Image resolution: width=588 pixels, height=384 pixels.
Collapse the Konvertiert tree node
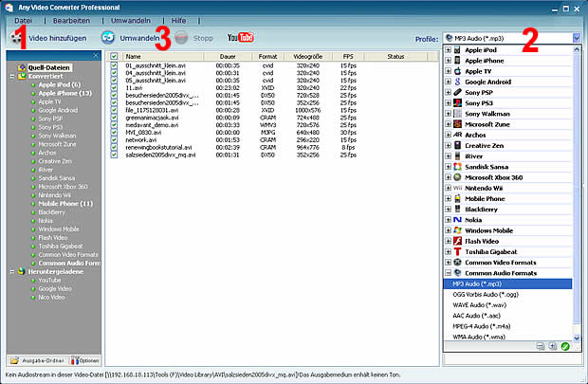click(12, 76)
